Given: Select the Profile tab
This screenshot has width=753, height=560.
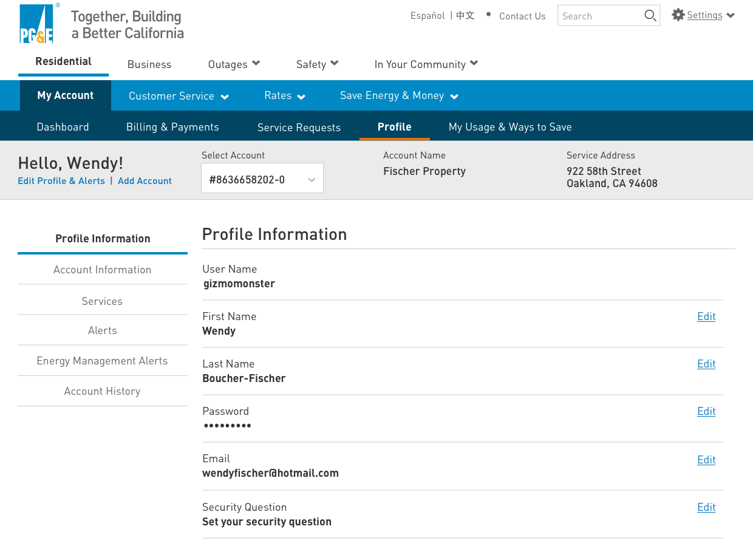Looking at the screenshot, I should tap(395, 127).
